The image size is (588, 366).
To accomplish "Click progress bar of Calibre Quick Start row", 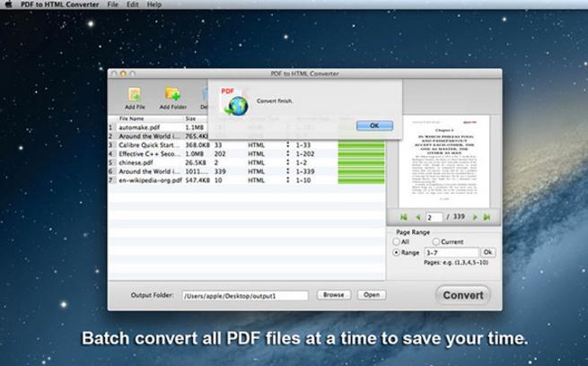I will coord(361,145).
